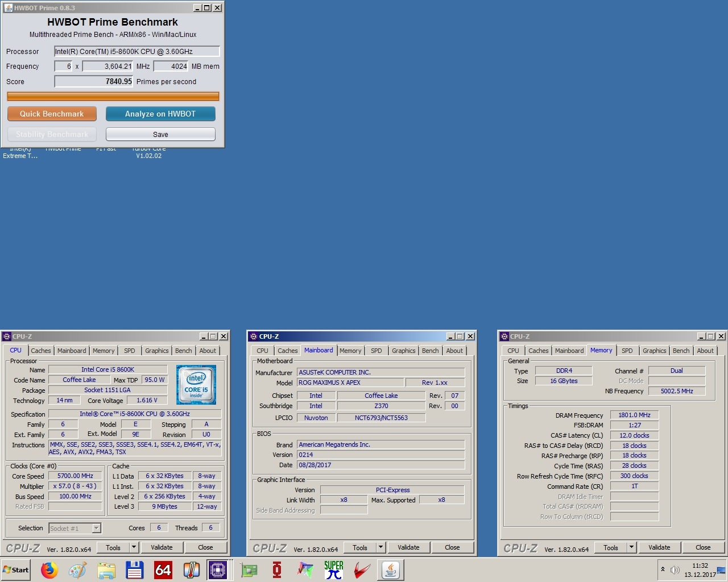728x582 pixels.
Task: Click BIOS version value 0214
Action: point(380,455)
